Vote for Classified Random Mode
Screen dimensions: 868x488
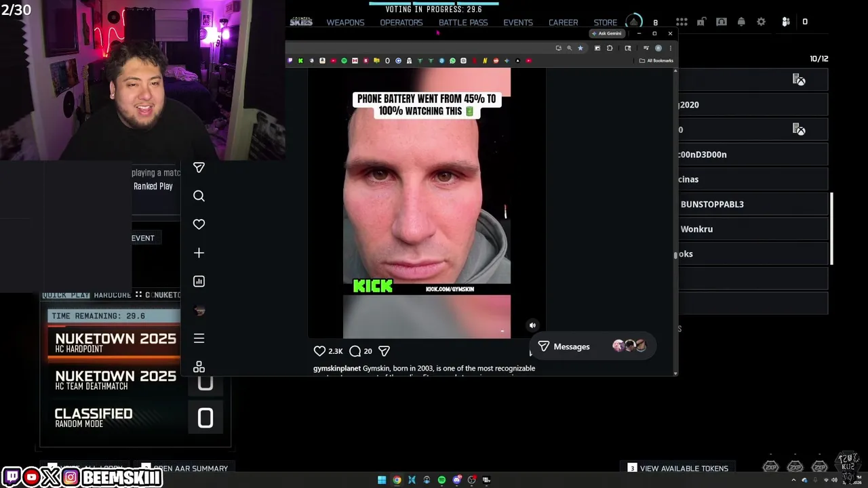pyautogui.click(x=136, y=418)
